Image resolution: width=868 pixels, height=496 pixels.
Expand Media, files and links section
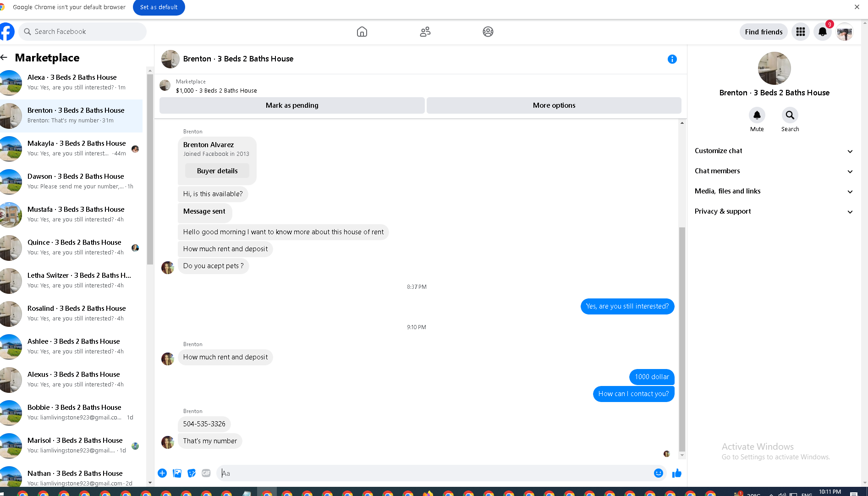[x=774, y=191]
